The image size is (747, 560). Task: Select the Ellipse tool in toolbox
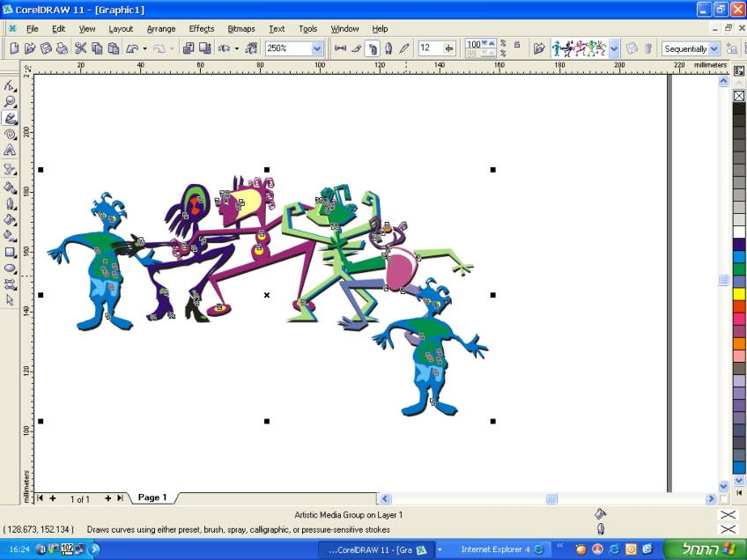[10, 269]
